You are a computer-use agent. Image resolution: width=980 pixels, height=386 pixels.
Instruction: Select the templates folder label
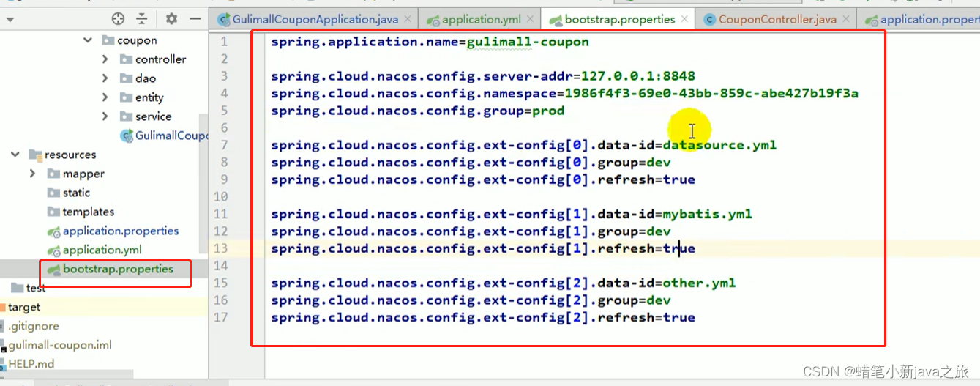click(89, 212)
